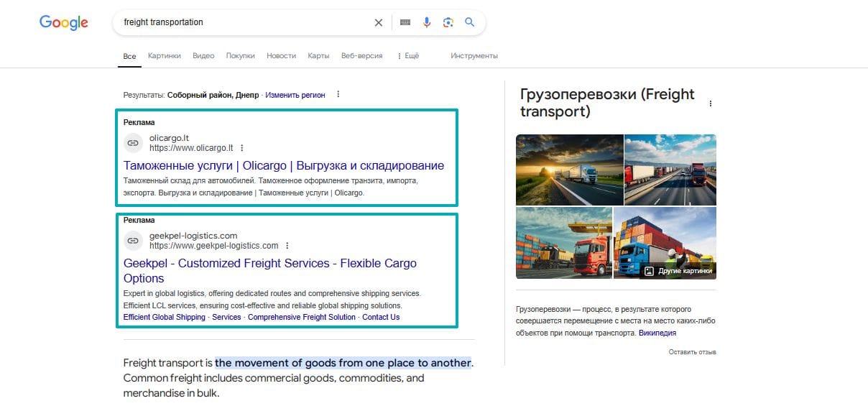The width and height of the screenshot is (868, 406).
Task: Click Оставить отзыв feedback link
Action: [693, 352]
